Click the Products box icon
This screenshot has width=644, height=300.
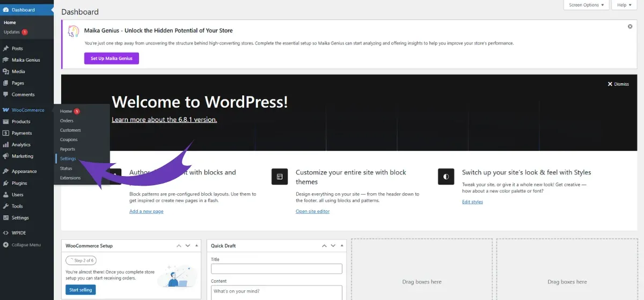point(6,121)
